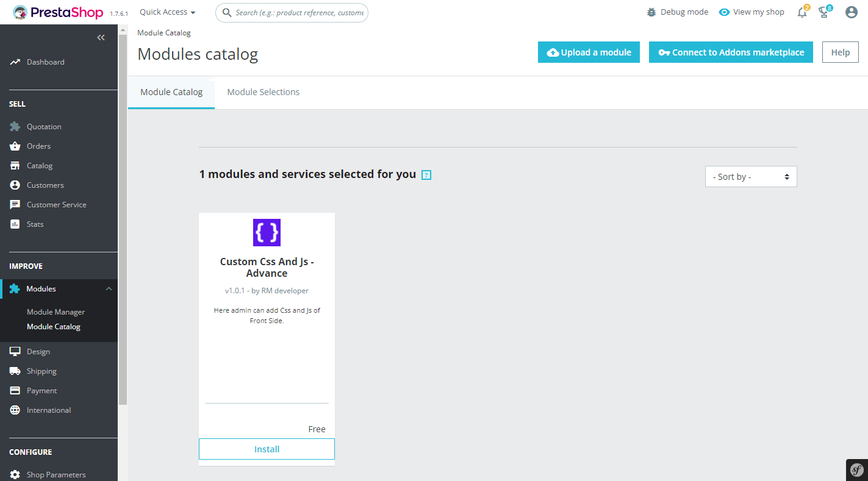Click the Customer Service chat icon
Screen dimensions: 868x481
[x=15, y=205]
